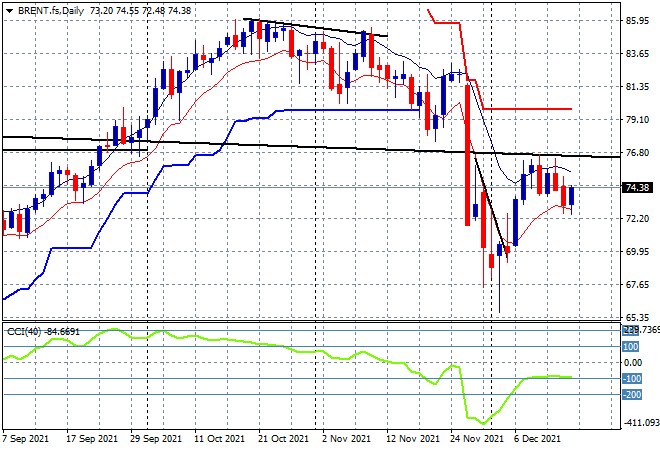Click the CCI -200 level label
This screenshot has height=450, width=660.
[x=632, y=395]
